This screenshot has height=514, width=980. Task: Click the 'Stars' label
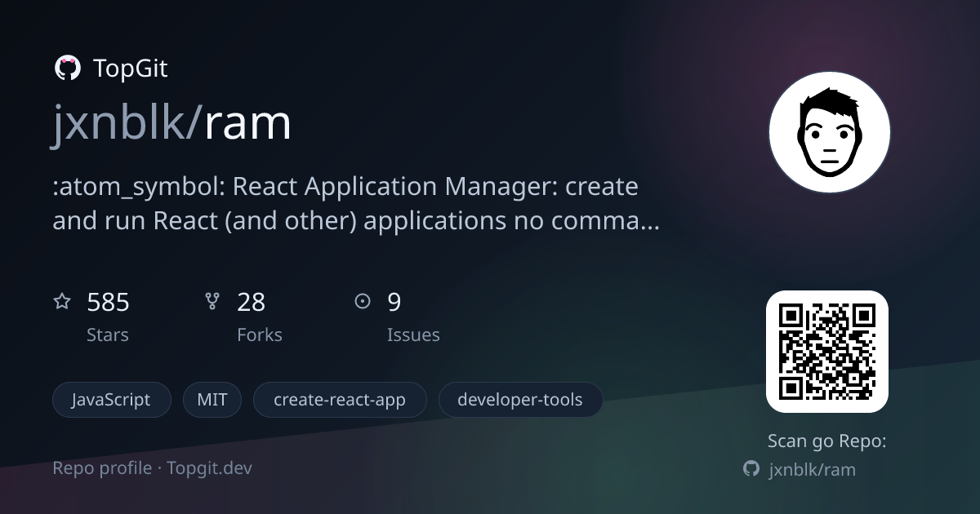pyautogui.click(x=108, y=335)
